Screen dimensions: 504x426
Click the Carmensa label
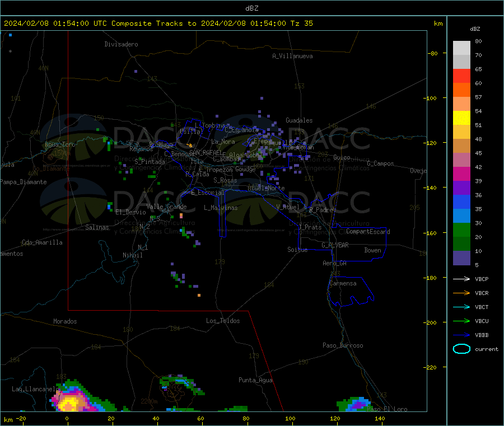343,283
